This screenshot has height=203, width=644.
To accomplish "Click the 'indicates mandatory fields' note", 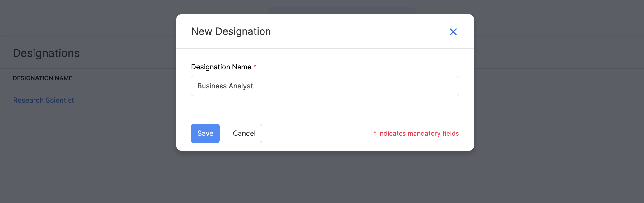I will click(x=418, y=134).
